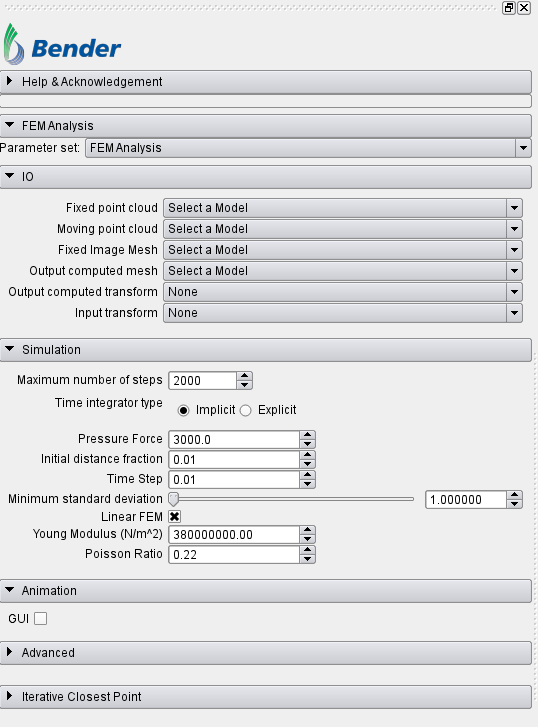The image size is (538, 727).
Task: Enable the GUI animation checkbox
Action: (x=40, y=619)
